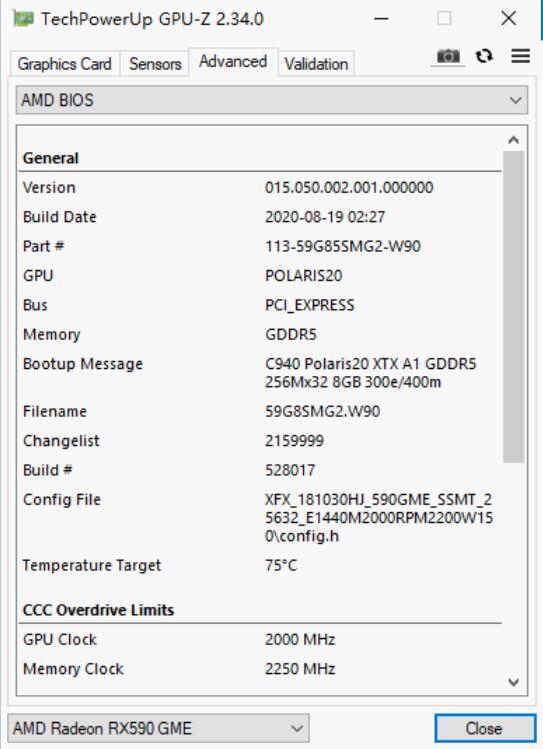Click the CCC Overdrive Limits header
The image size is (543, 749).
point(98,610)
